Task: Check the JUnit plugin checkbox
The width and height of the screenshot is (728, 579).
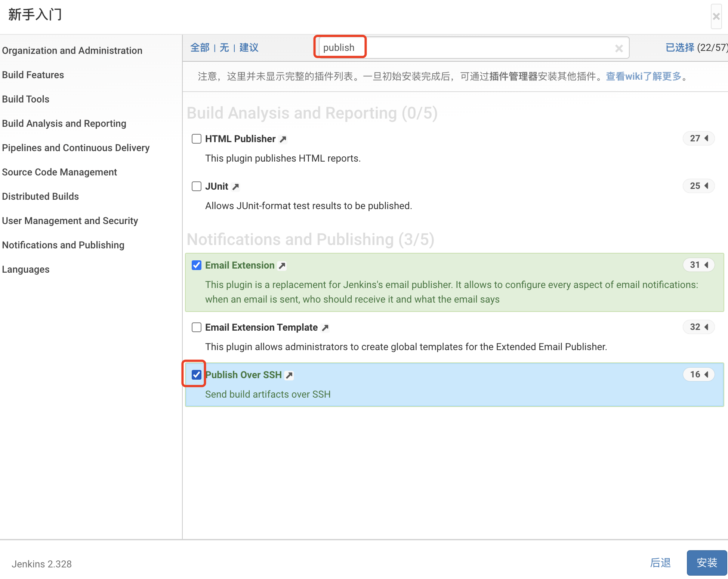Action: pyautogui.click(x=197, y=186)
